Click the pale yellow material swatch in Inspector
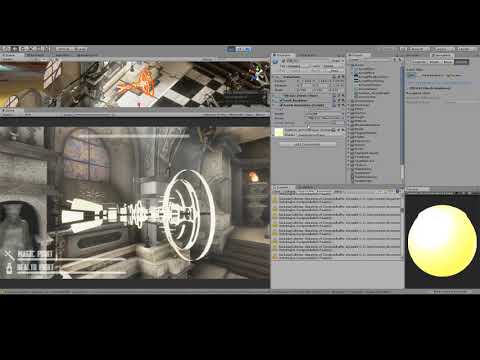480x360 pixels. click(278, 132)
